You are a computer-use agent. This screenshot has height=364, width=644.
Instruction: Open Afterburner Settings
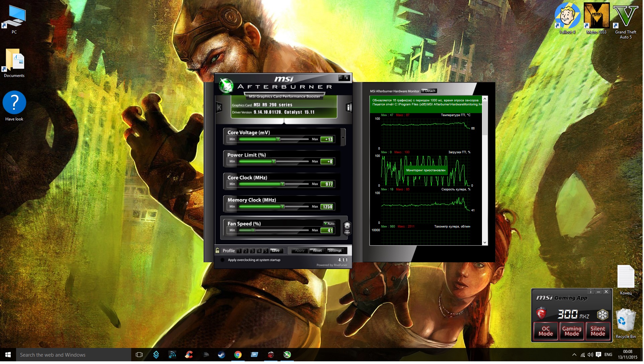click(335, 251)
